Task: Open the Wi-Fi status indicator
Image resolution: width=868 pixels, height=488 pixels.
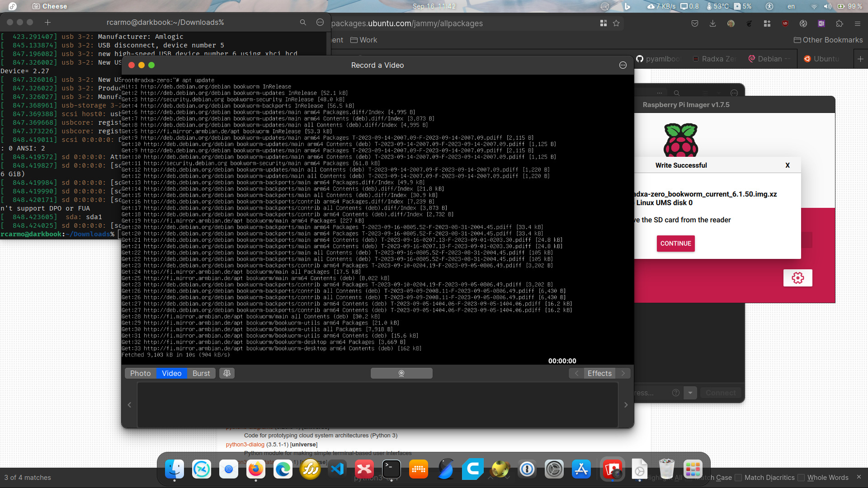Action: coord(814,6)
